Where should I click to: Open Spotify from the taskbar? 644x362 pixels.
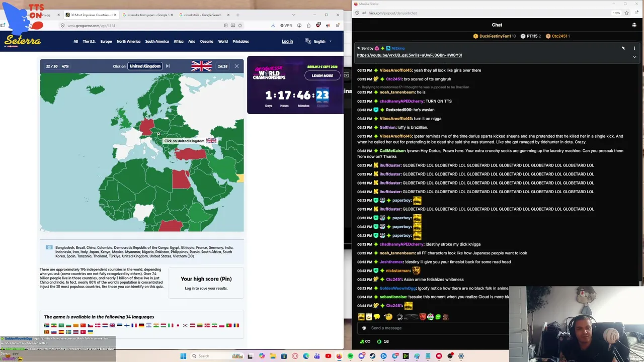click(x=350, y=356)
